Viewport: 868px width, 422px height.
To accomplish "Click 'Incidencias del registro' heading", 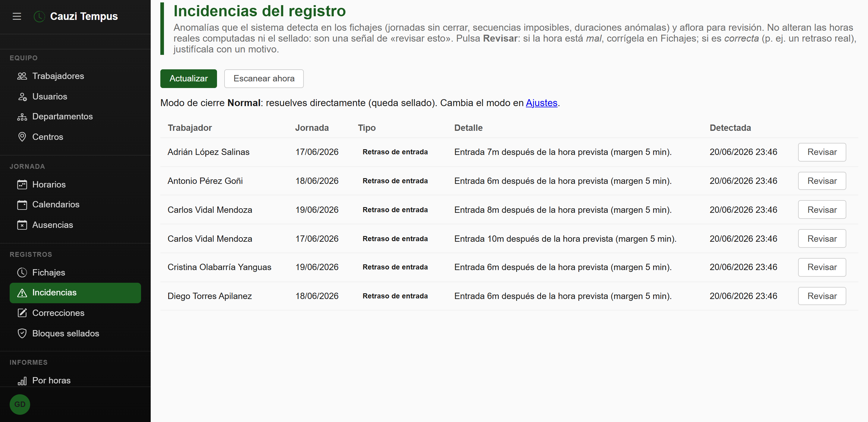I will click(x=259, y=11).
